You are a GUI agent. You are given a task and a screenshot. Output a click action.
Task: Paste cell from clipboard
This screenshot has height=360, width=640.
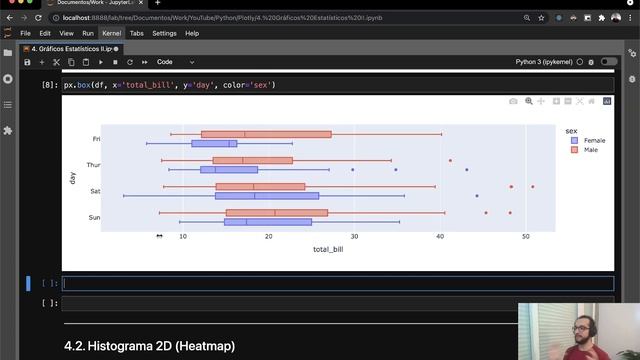(86, 62)
